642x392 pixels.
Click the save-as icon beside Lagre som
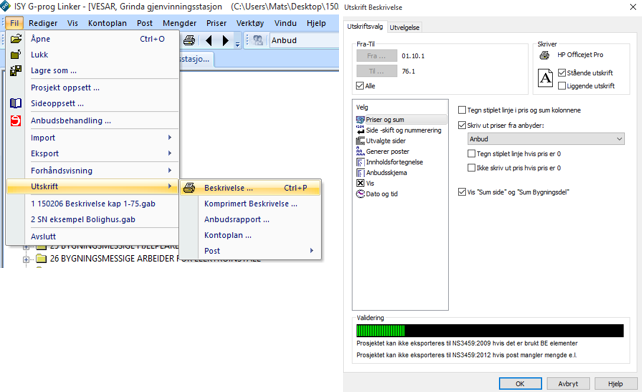[x=16, y=70]
